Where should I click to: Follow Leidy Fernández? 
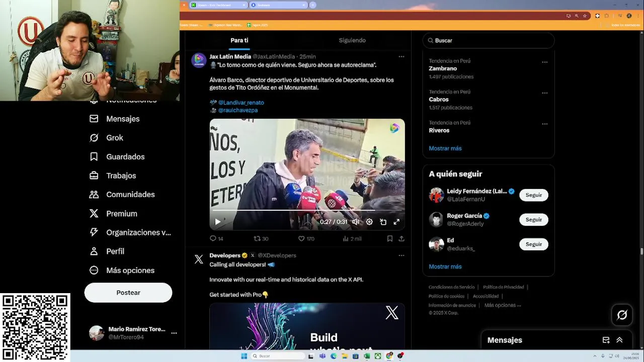534,195
